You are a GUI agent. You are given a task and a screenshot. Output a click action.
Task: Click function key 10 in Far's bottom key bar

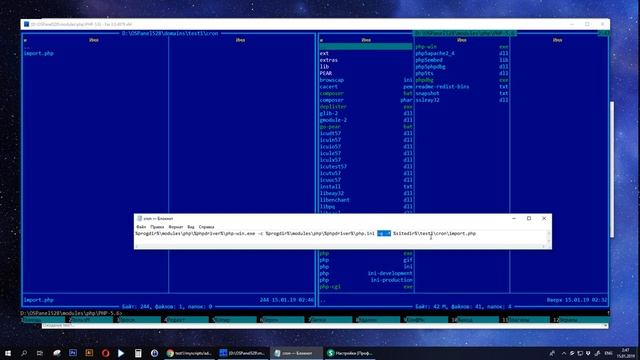pos(473,320)
